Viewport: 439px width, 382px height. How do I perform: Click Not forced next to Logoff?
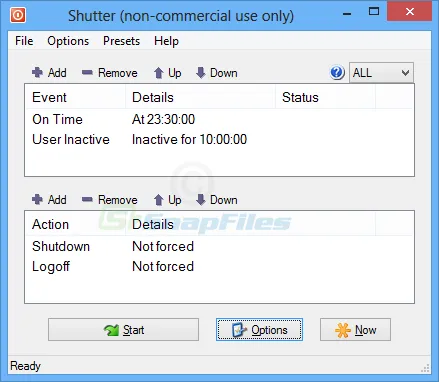(163, 266)
